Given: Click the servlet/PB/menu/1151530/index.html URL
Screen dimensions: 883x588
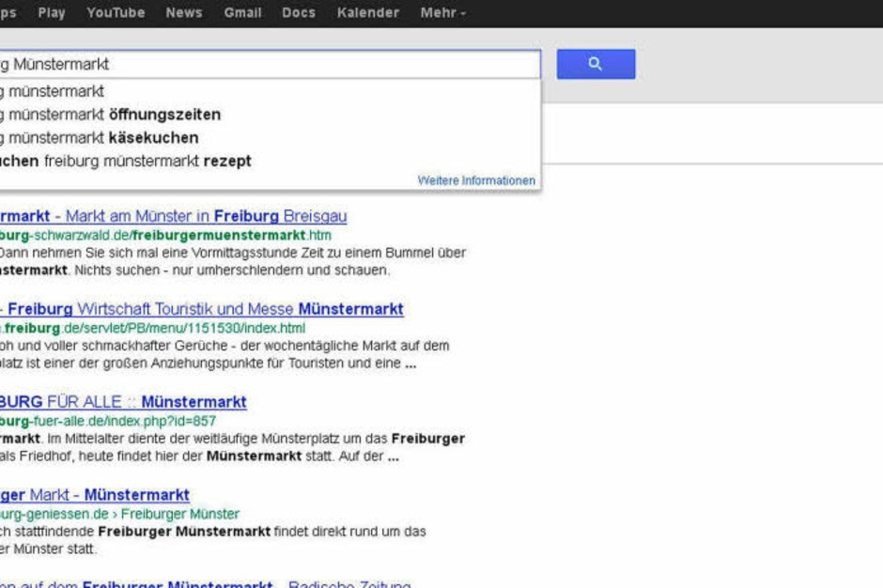Looking at the screenshot, I should click(152, 328).
